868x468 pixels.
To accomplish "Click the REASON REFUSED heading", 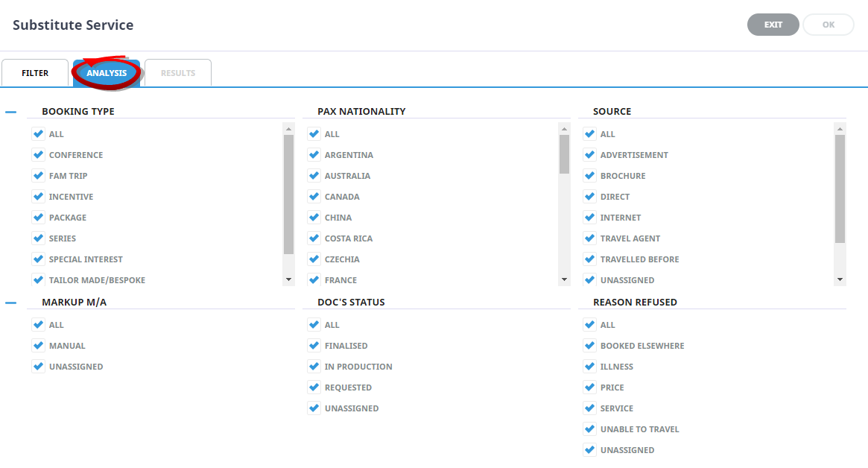I will coord(635,303).
